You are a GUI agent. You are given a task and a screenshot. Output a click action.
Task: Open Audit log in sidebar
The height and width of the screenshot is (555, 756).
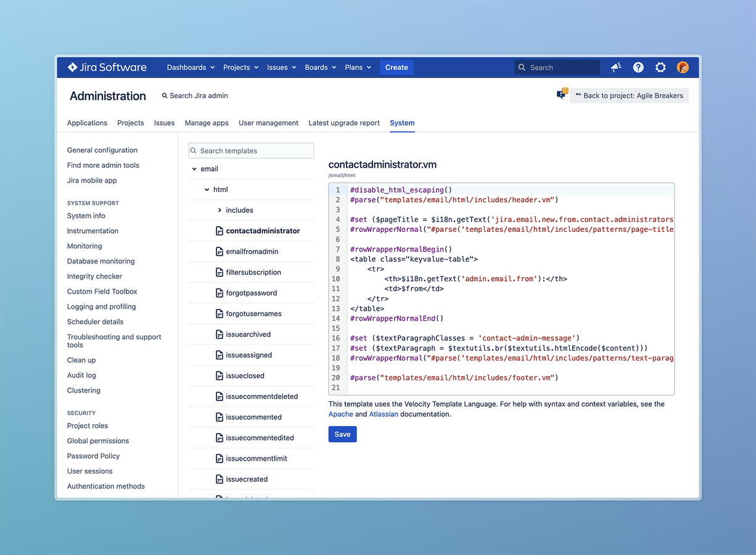point(81,375)
